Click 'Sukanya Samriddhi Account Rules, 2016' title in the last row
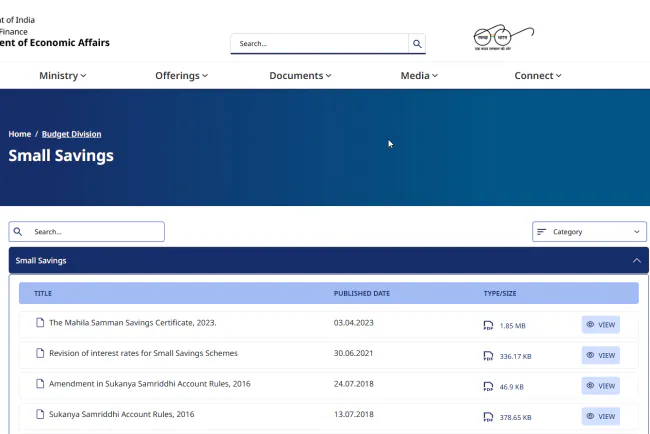The height and width of the screenshot is (434, 650). click(121, 414)
